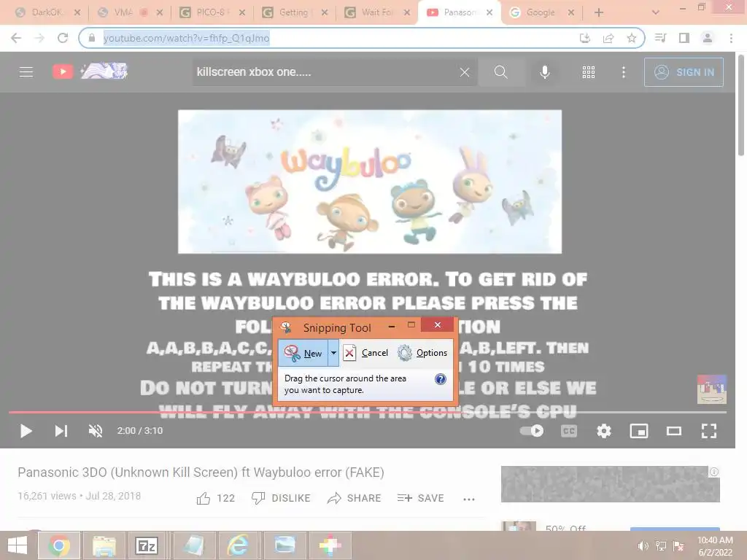This screenshot has height=560, width=747.
Task: Click the YouTube search magnifier button
Action: coord(500,72)
